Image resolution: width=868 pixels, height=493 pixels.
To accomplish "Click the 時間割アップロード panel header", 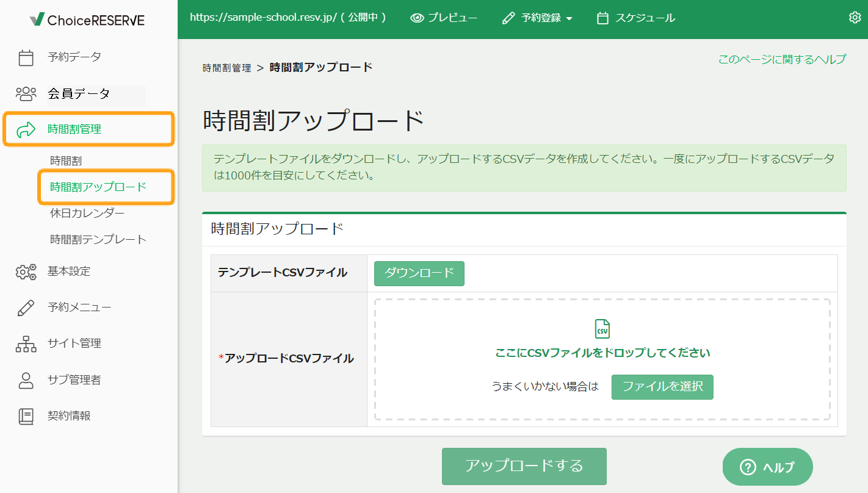I will tap(278, 229).
